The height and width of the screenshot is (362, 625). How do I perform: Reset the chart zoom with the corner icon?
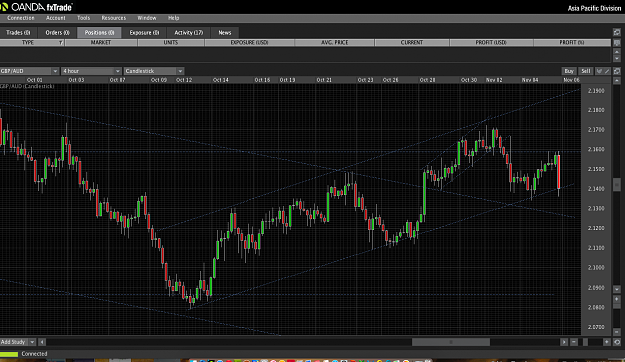[617, 342]
